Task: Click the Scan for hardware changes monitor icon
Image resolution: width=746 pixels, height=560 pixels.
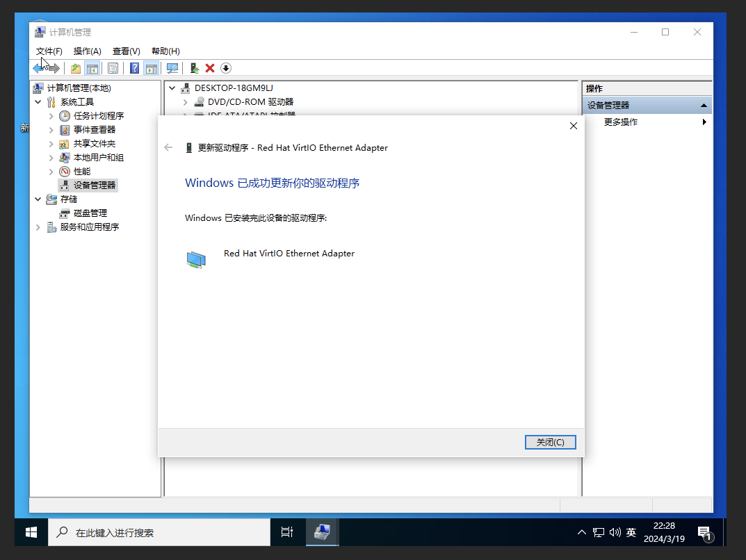Action: pos(172,68)
